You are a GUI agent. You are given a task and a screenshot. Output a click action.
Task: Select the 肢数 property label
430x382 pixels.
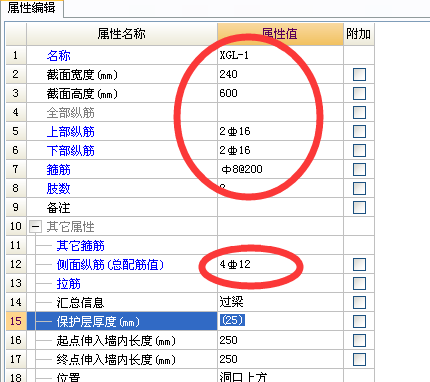[59, 189]
